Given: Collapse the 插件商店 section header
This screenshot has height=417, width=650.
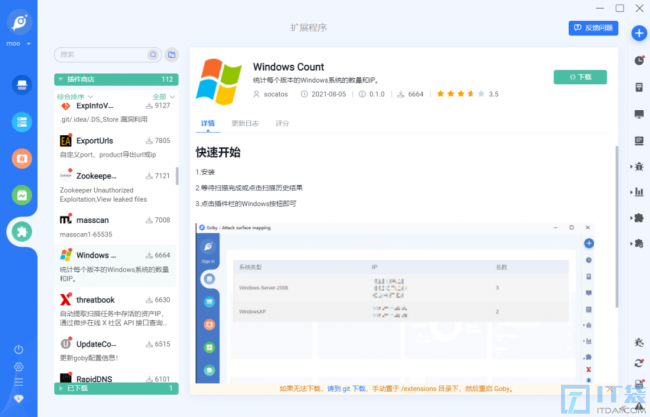Looking at the screenshot, I should [116, 79].
